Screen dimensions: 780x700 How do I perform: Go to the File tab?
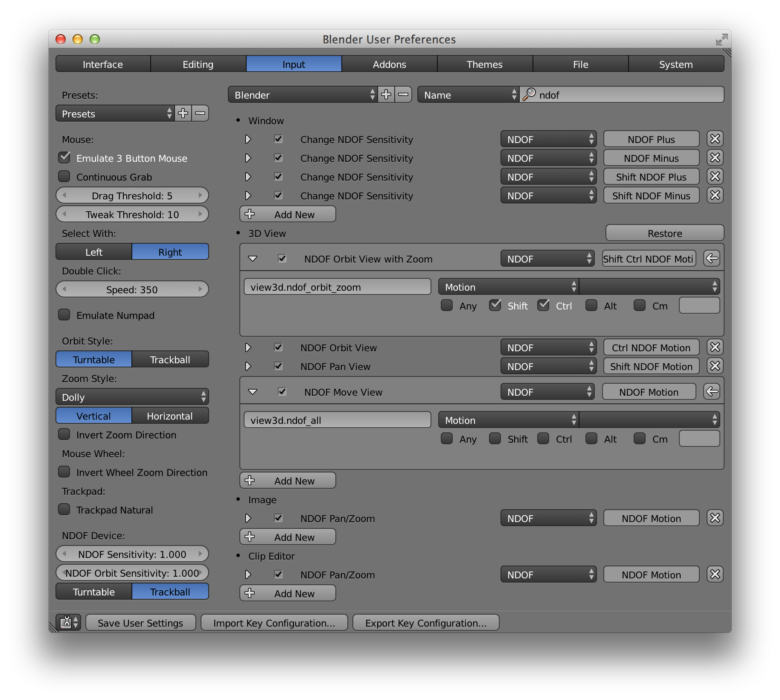[580, 64]
